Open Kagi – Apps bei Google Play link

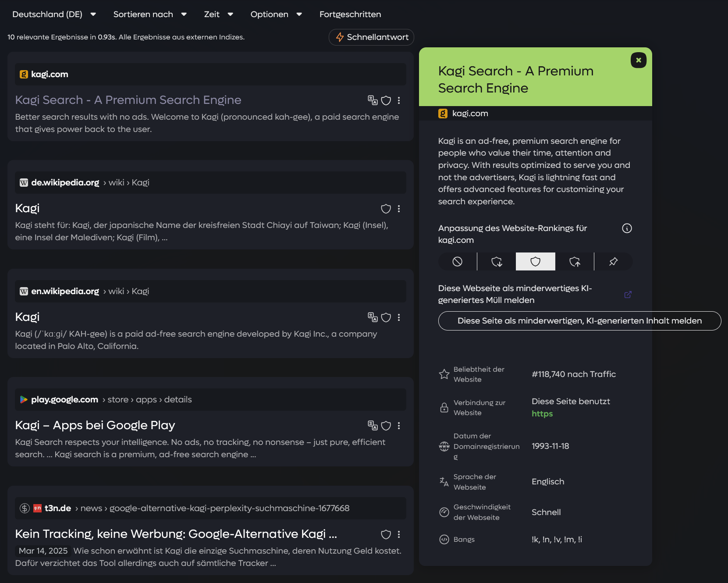[95, 425]
